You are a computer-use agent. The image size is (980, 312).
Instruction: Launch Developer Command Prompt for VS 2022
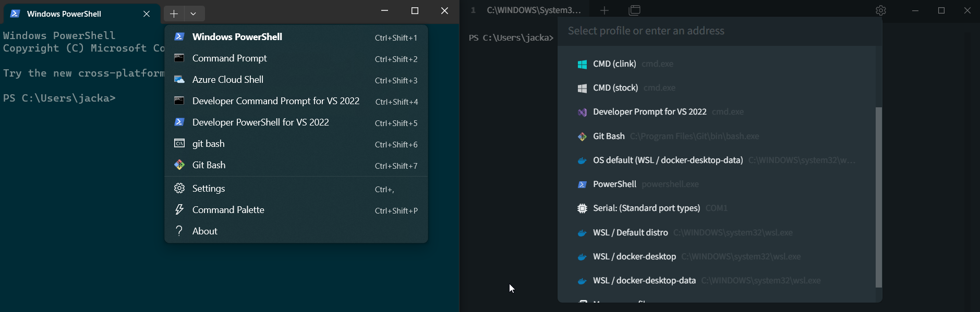coord(296,101)
